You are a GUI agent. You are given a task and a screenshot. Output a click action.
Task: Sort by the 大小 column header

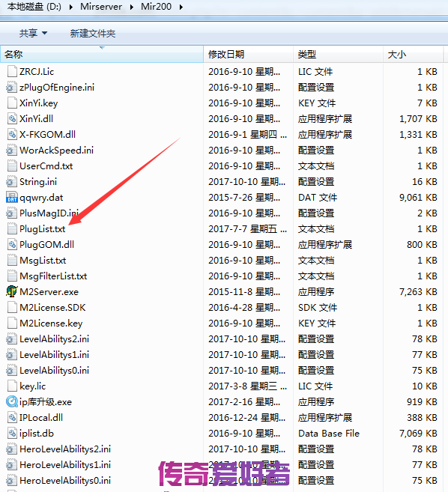[x=413, y=54]
